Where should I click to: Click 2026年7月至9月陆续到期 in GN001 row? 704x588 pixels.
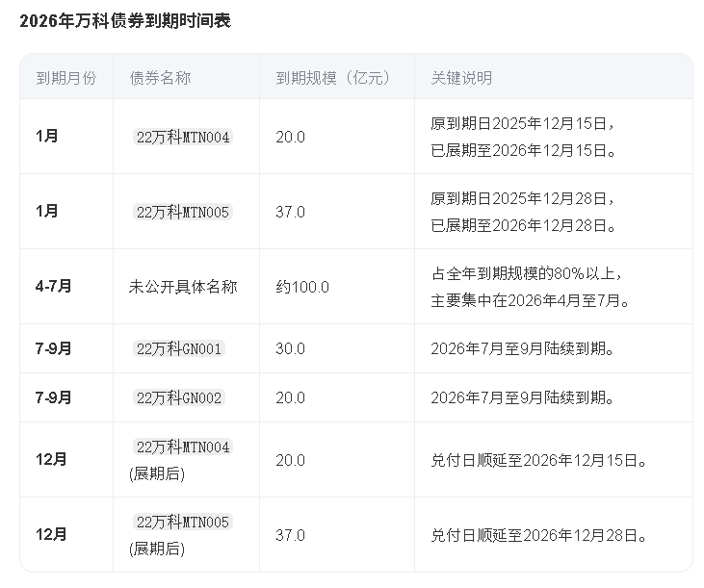click(523, 348)
